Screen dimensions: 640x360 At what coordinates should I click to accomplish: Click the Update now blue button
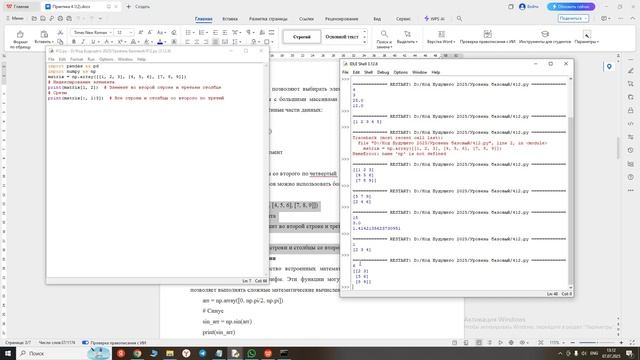coord(571,7)
